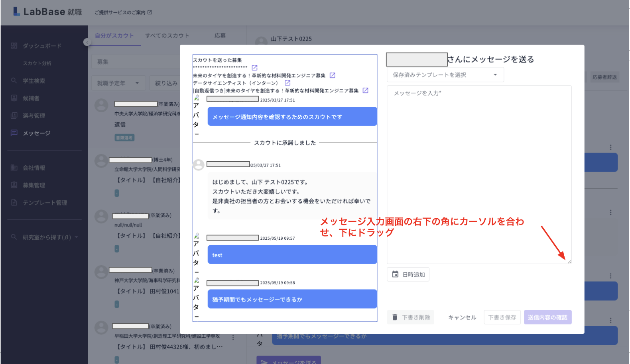
Task: Switch to すべてのスカウト tab
Action: [167, 35]
